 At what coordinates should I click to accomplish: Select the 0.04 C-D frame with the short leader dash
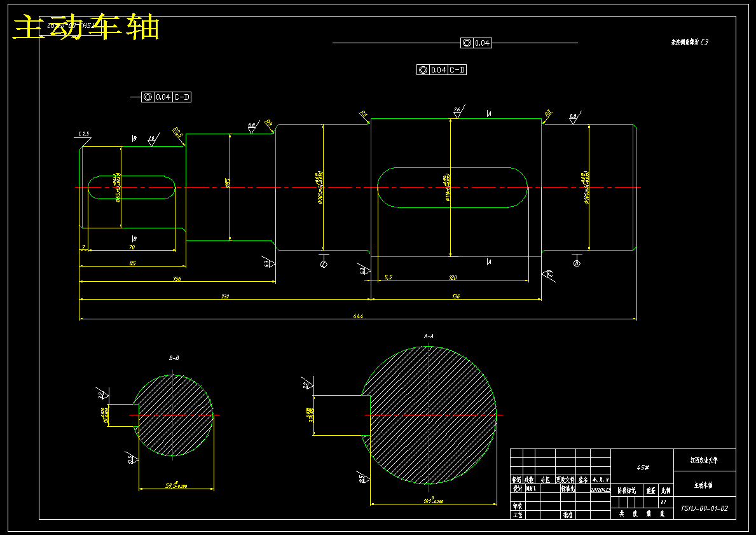167,97
